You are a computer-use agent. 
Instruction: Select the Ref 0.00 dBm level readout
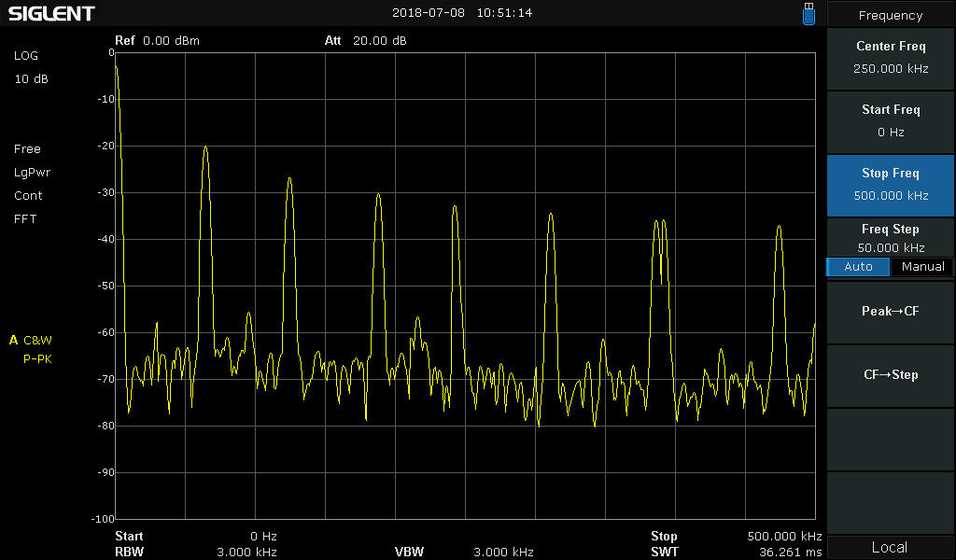[x=157, y=41]
